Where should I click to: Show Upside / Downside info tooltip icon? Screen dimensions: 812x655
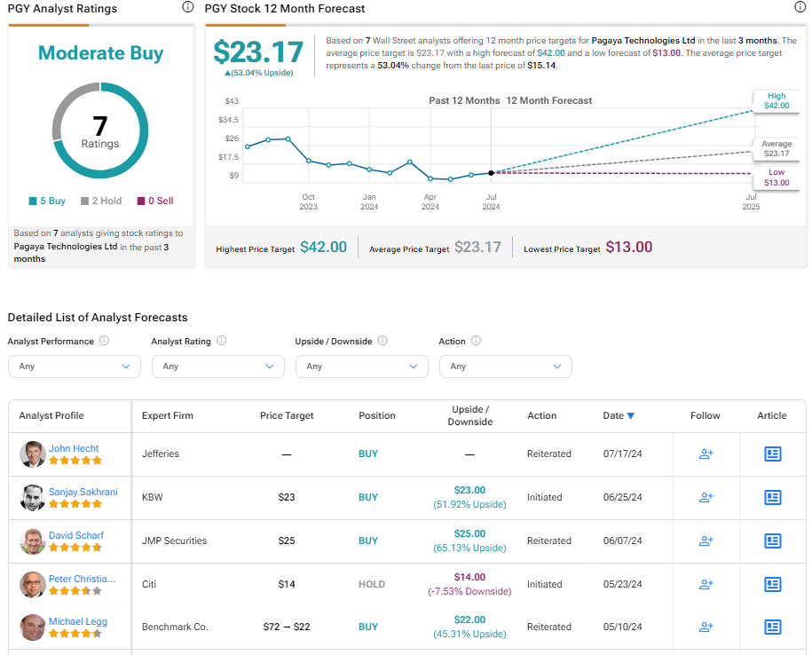382,341
